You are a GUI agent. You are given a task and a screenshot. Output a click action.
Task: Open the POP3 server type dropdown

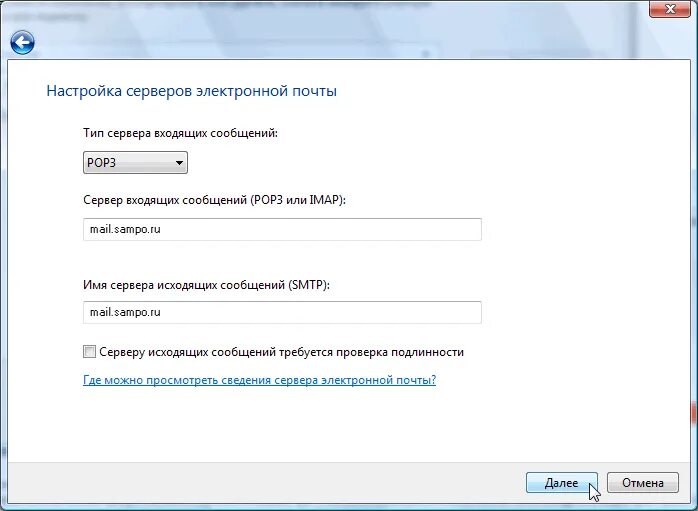[x=135, y=162]
